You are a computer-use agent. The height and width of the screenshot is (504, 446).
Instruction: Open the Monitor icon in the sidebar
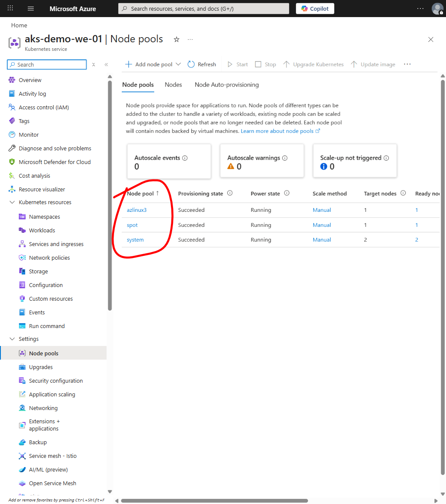pyautogui.click(x=12, y=135)
